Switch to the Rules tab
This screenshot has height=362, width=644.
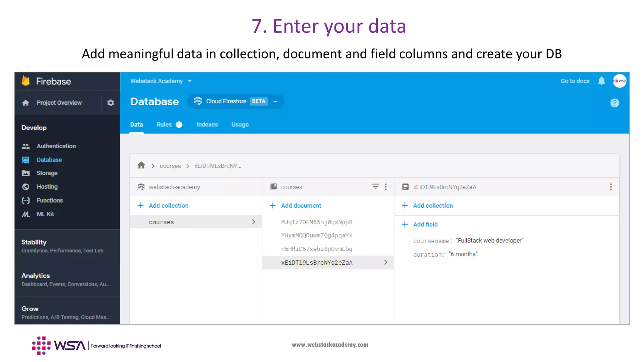164,124
